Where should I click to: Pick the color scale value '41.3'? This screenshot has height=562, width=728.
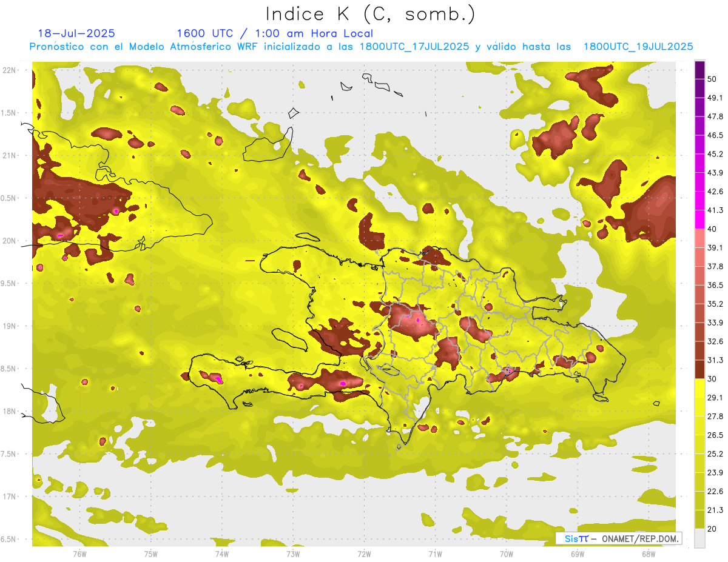coord(715,210)
